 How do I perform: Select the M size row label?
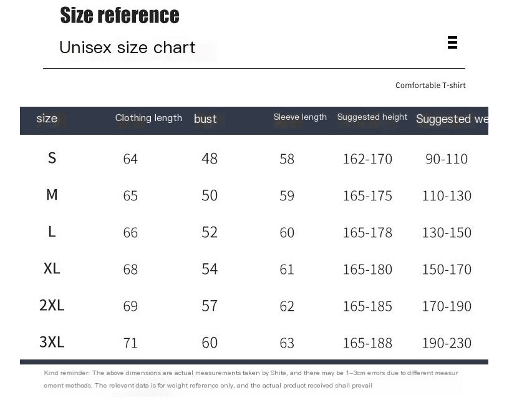(52, 195)
